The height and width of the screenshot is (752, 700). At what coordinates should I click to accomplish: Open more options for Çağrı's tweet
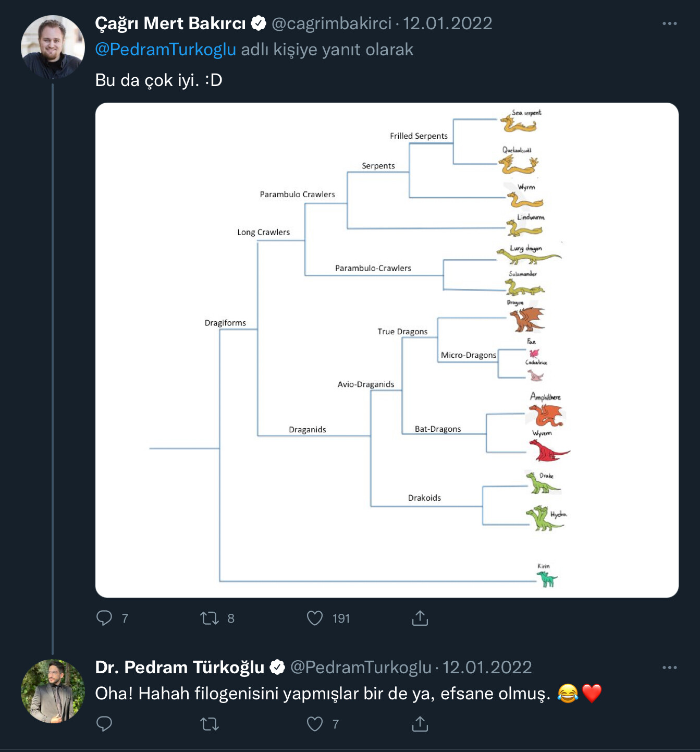[669, 23]
